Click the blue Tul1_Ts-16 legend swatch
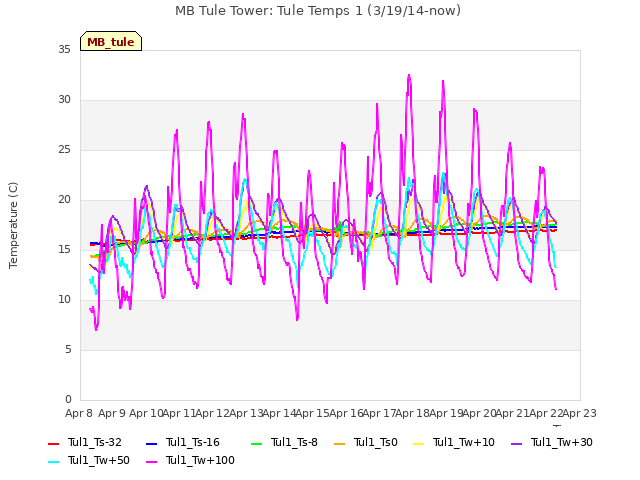640x480 pixels. tap(151, 444)
